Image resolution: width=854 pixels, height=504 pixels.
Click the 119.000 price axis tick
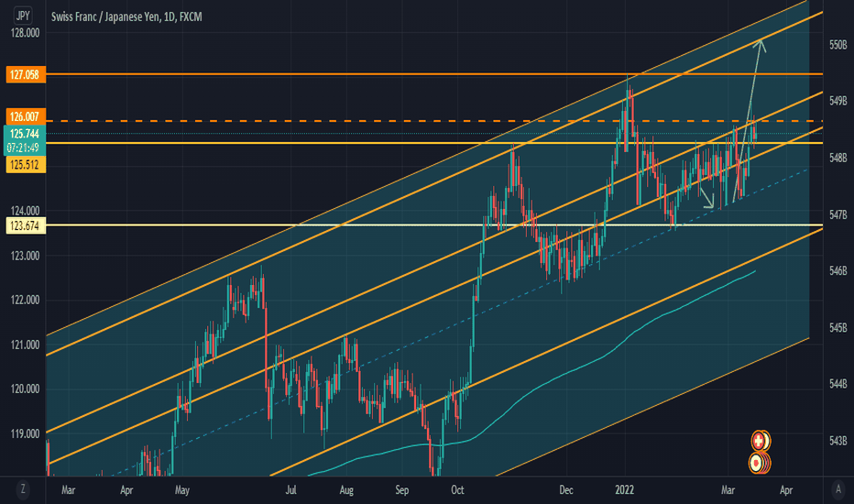pos(25,433)
